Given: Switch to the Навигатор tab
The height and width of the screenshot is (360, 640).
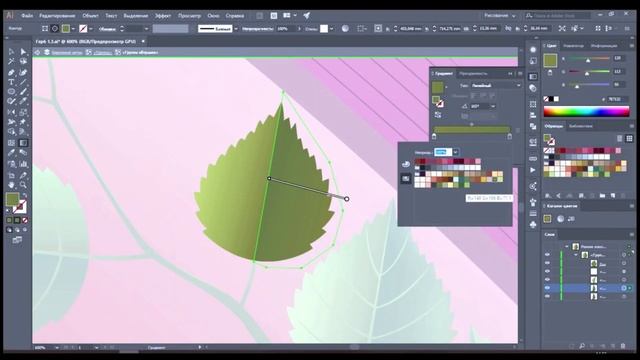Looking at the screenshot, I should click(x=573, y=46).
